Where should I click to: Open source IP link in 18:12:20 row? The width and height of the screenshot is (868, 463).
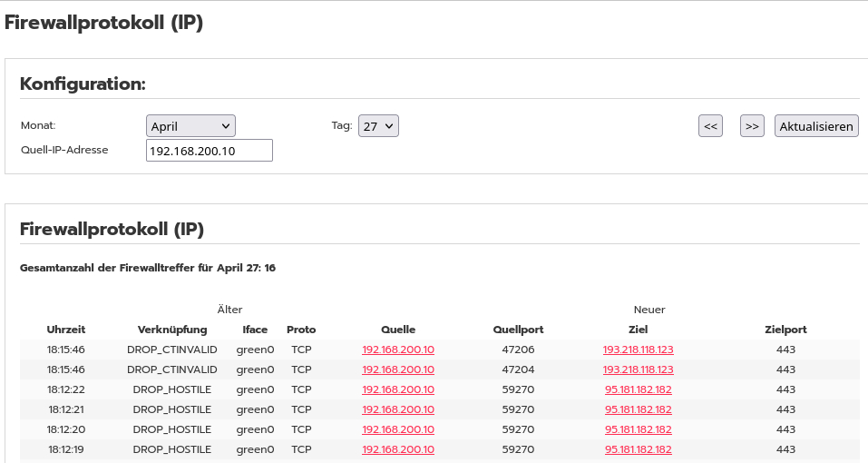point(398,429)
